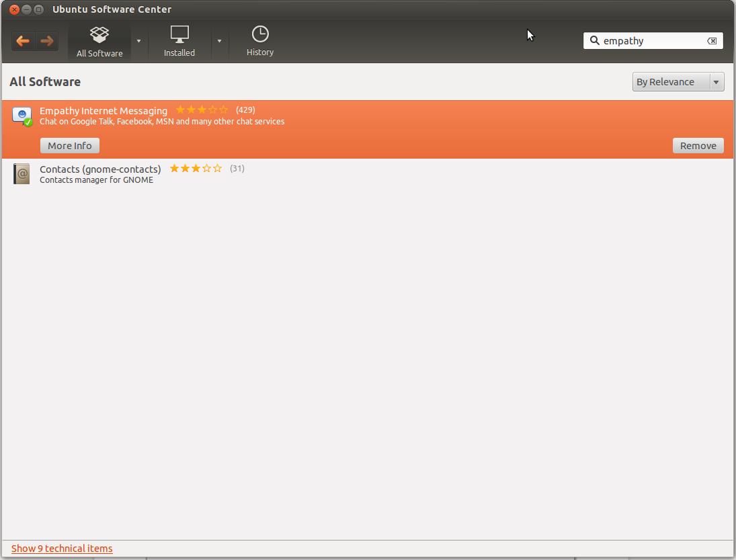Open the All Software section
Screen dimensions: 736x560
pos(99,42)
